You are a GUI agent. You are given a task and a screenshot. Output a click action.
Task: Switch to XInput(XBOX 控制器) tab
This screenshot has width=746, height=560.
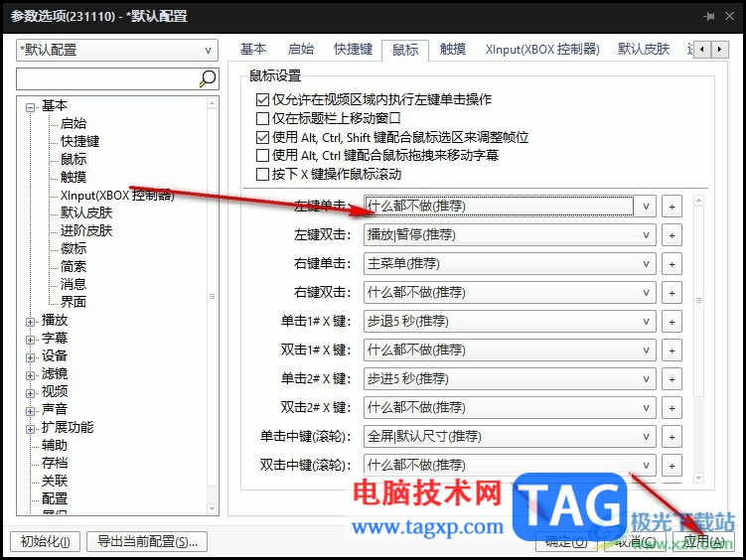[x=542, y=49]
